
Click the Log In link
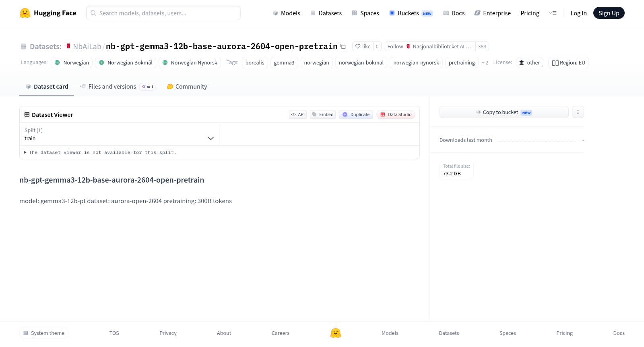[x=578, y=13]
